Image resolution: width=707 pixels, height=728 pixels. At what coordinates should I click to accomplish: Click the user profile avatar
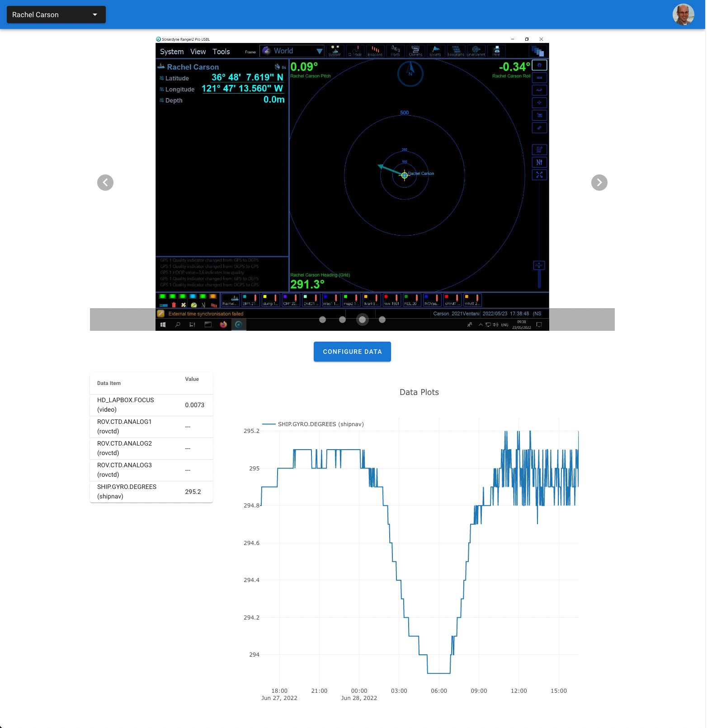pyautogui.click(x=683, y=14)
